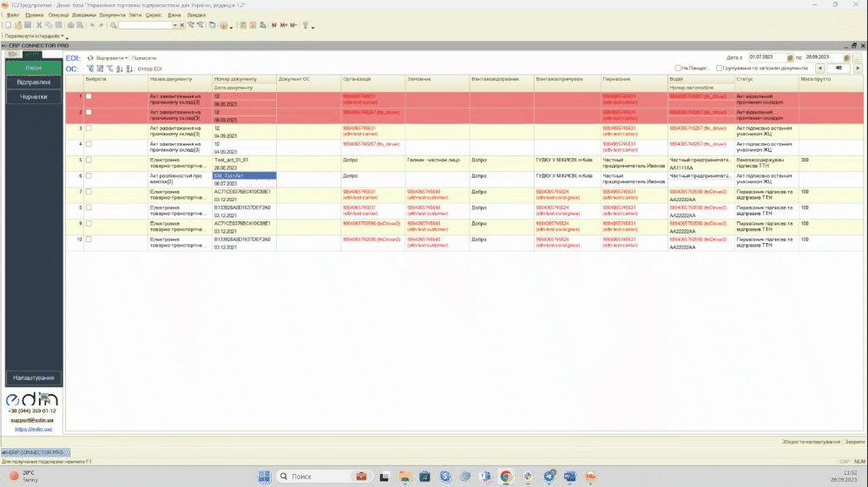Click the Print preview toolbar icon

tap(80, 25)
